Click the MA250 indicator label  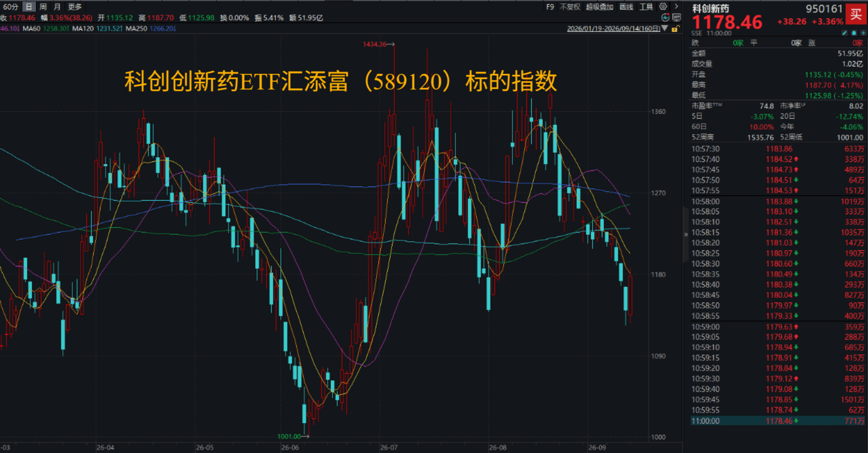(136, 29)
